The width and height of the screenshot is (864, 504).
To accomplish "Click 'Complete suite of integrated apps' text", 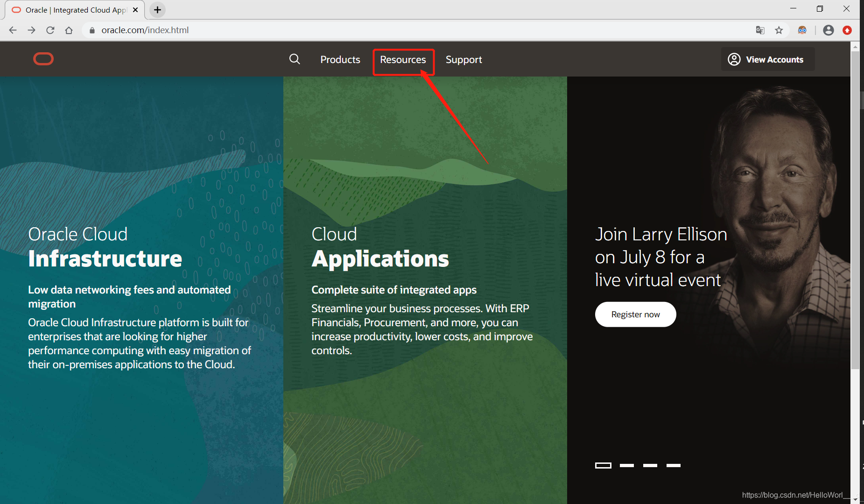I will [x=394, y=290].
